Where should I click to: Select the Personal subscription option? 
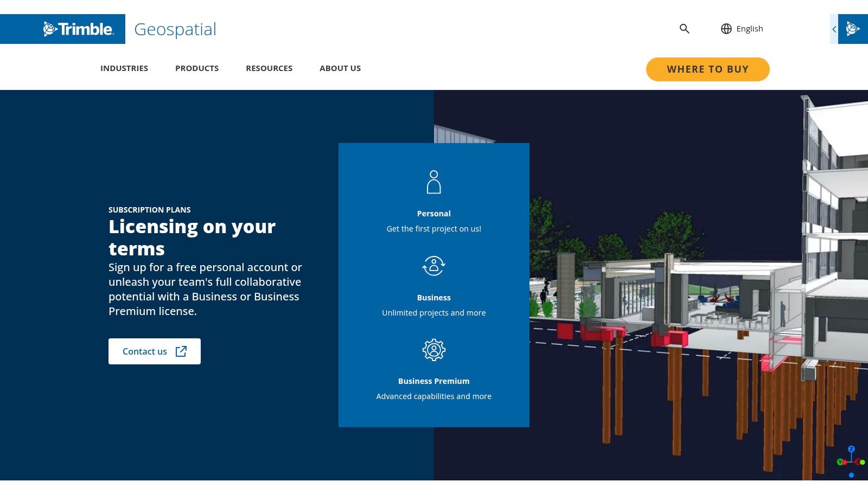[x=433, y=213]
